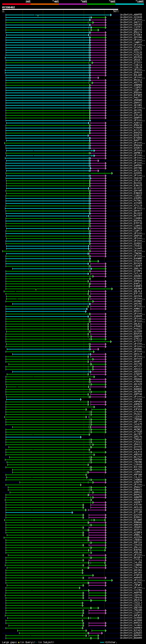Screen dimensions: 146x644
Task: Select hit UniRef100_A7S1I9
Action: click(131, 206)
